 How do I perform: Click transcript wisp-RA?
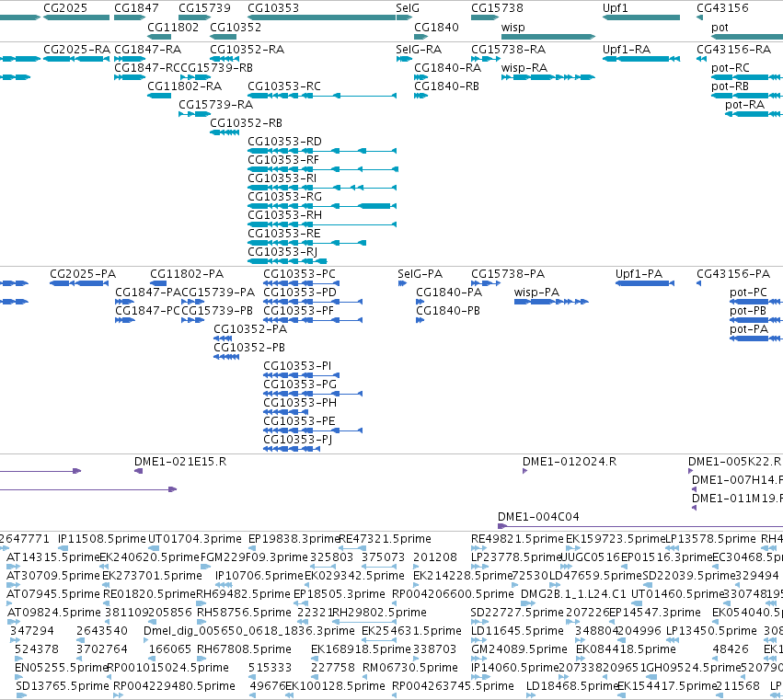coord(548,77)
